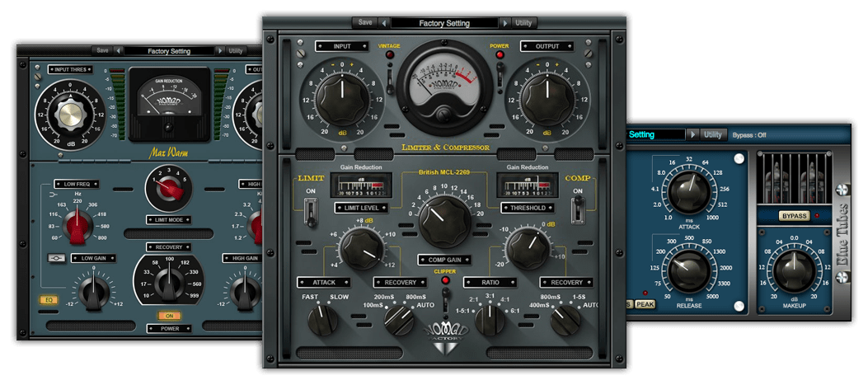Click next preset arrow in Max Warm window
Screen dimensions: 868x385
pos(220,50)
